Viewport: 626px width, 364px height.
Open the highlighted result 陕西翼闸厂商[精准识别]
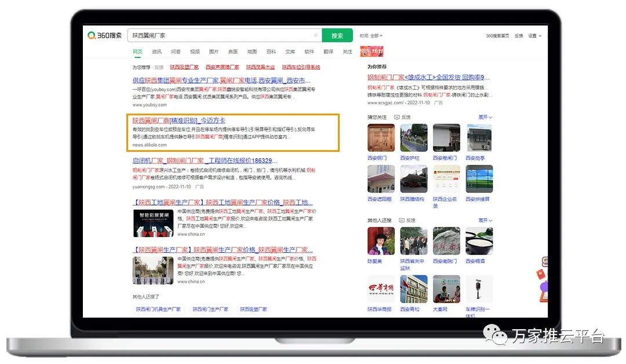click(x=177, y=120)
